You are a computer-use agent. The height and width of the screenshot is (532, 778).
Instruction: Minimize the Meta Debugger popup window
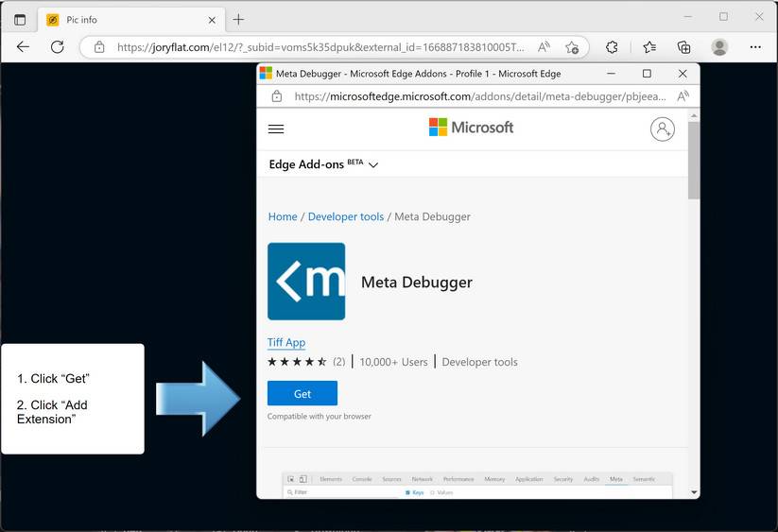click(612, 74)
